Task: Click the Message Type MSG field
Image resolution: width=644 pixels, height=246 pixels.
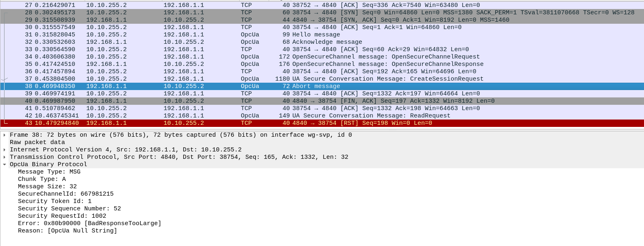Action: coord(49,172)
